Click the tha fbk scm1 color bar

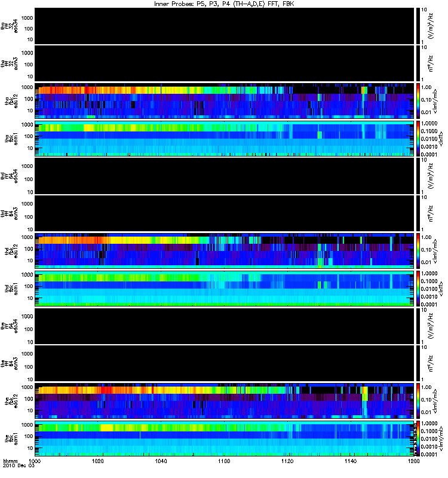[418, 139]
